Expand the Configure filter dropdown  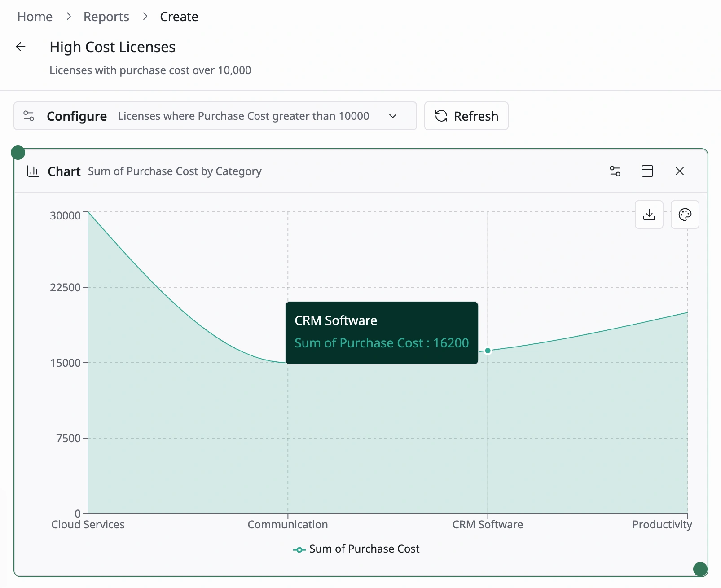393,116
